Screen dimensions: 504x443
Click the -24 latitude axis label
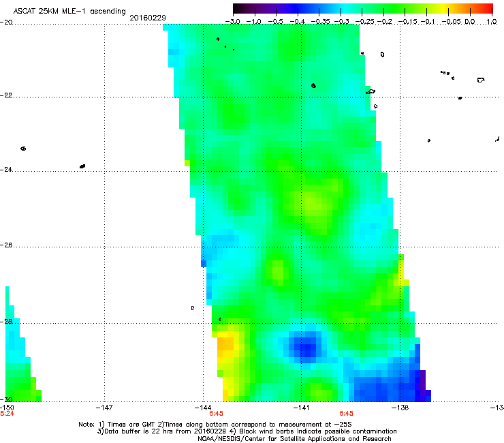point(6,170)
